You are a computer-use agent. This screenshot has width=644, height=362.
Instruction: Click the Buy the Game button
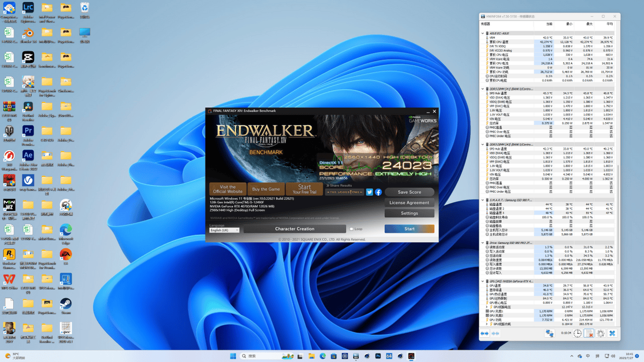point(266,189)
